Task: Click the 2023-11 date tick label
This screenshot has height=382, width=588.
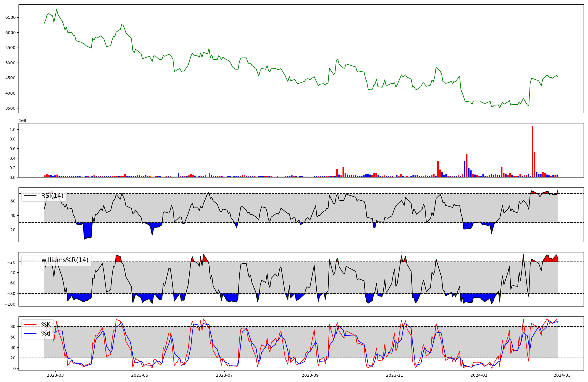Action: click(395, 375)
